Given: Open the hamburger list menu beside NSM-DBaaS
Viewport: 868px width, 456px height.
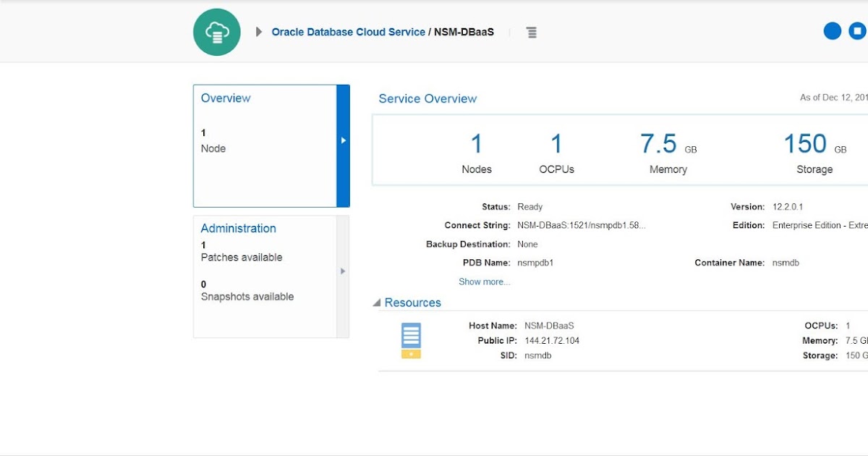Looking at the screenshot, I should [532, 32].
